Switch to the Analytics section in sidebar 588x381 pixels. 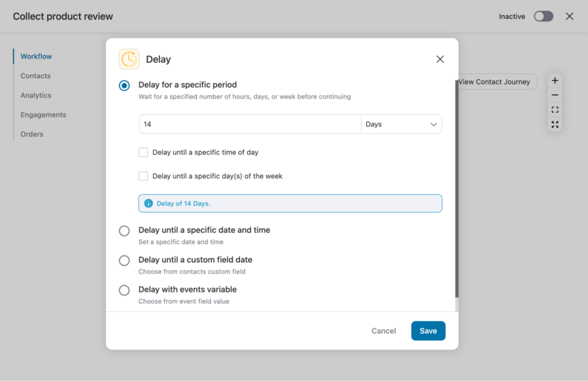point(36,95)
